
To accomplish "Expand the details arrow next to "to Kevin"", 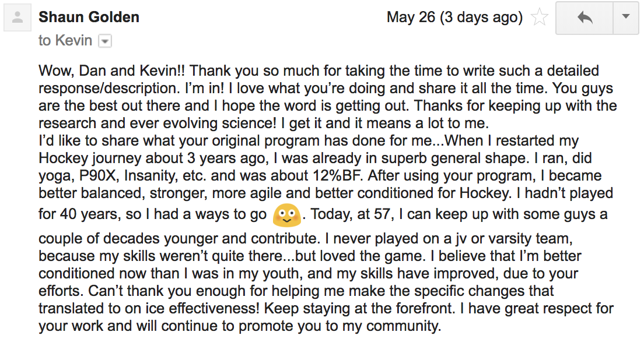I will coord(105,41).
